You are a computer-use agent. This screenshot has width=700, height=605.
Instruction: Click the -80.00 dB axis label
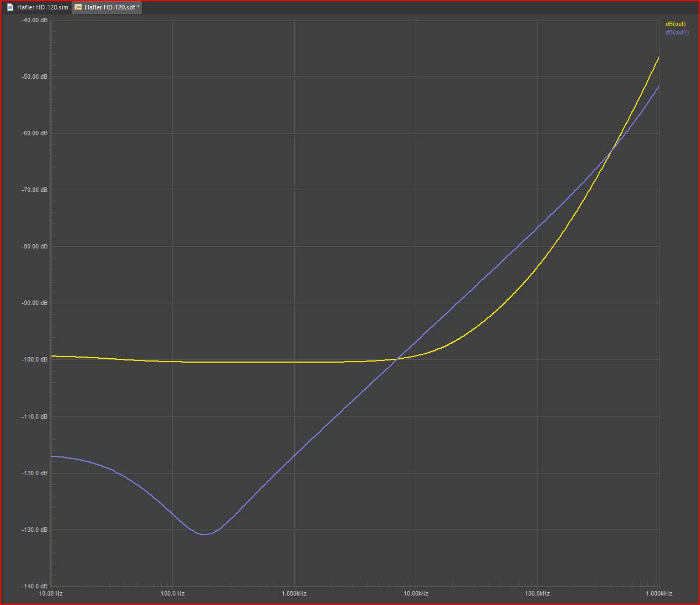tap(35, 246)
